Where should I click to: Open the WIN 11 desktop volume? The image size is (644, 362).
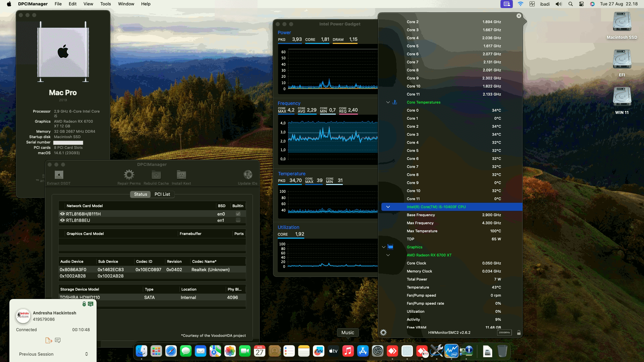(622, 101)
